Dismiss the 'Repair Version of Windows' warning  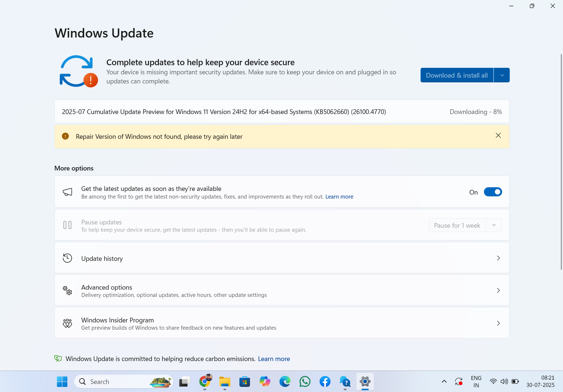(x=498, y=135)
